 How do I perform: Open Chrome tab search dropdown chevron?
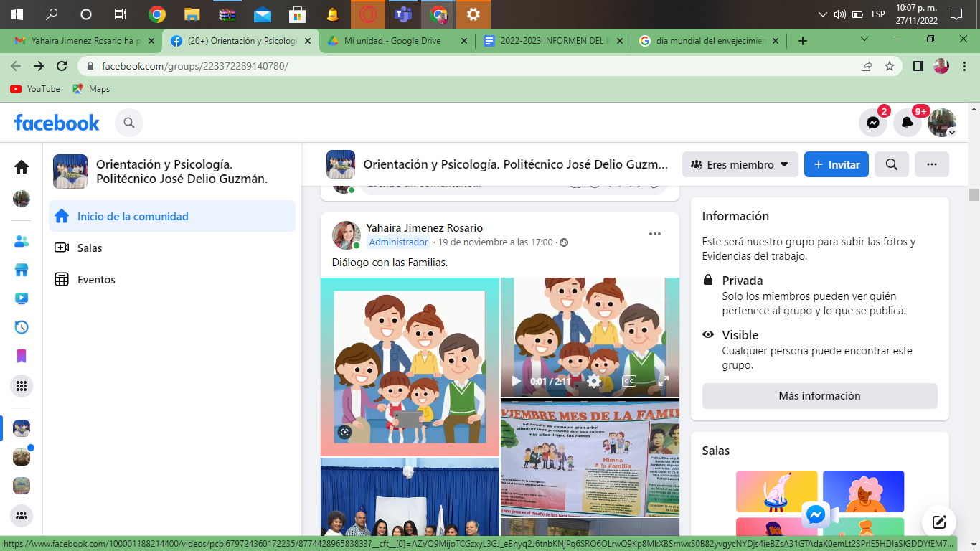(x=864, y=39)
